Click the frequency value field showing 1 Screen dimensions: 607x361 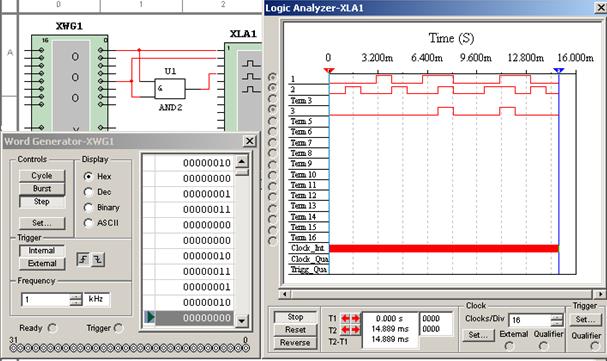pos(46,299)
